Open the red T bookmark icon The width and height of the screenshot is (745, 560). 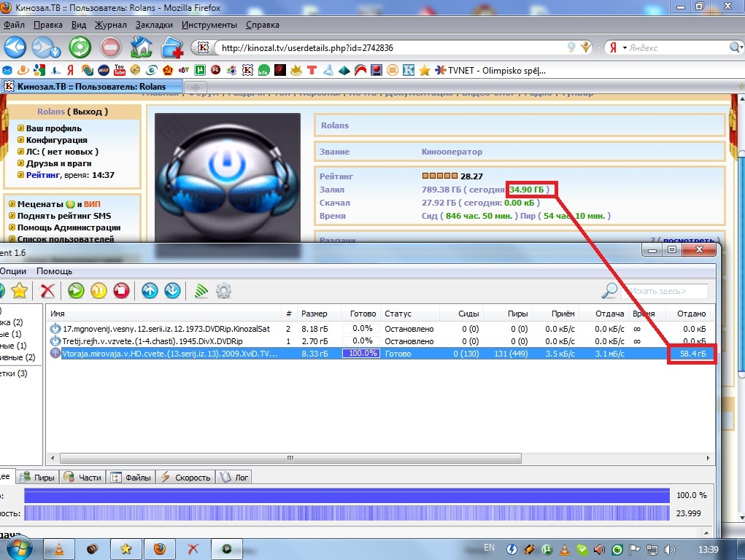coord(312,70)
